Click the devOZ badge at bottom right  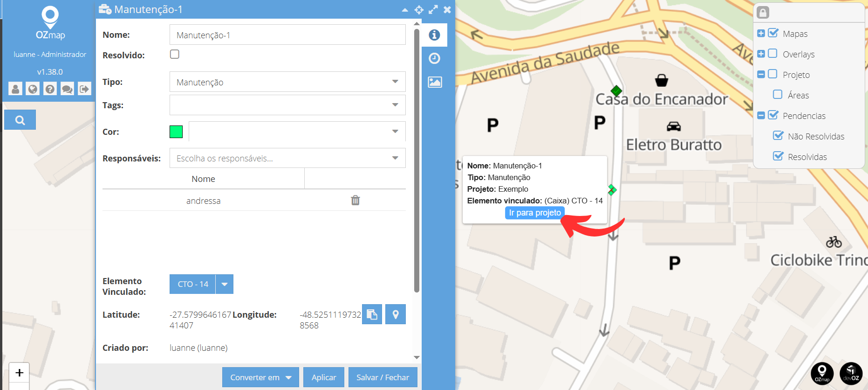coord(851,374)
